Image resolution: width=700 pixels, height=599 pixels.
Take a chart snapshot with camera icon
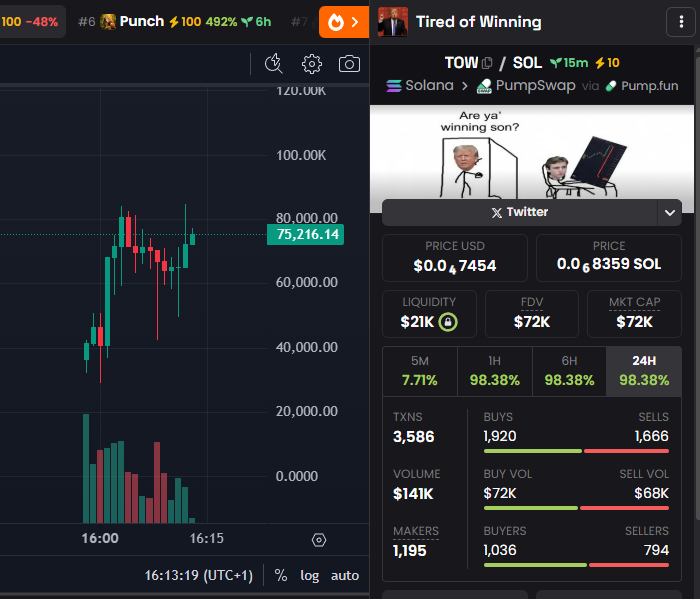[x=349, y=64]
